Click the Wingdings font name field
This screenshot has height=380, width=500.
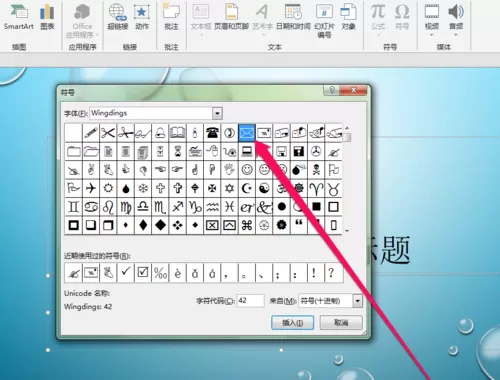pyautogui.click(x=151, y=113)
